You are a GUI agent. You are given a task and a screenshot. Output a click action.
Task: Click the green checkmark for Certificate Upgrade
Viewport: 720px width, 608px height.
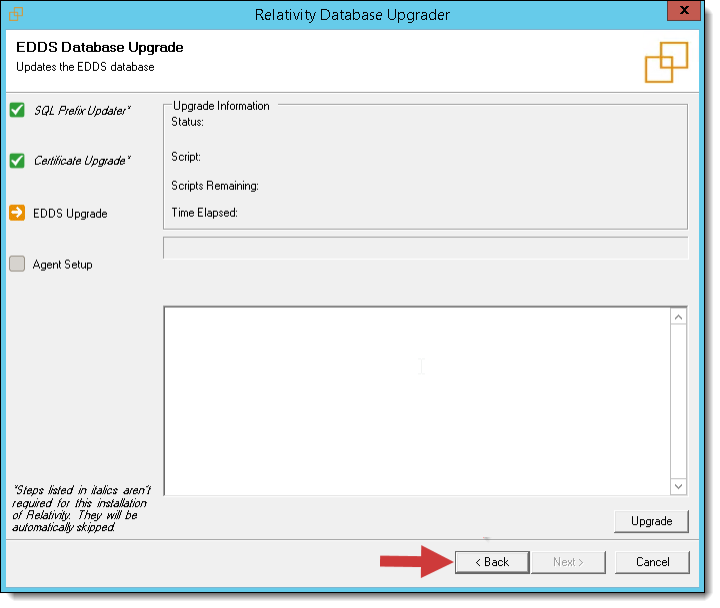tap(17, 161)
